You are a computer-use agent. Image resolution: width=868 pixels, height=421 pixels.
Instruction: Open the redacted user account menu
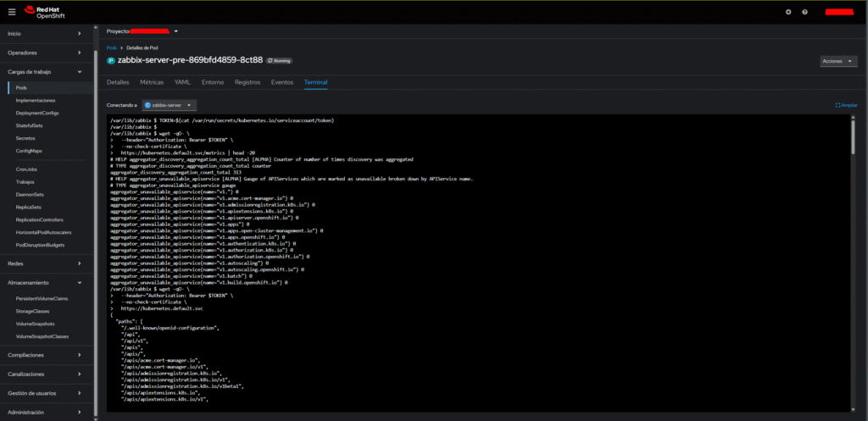tap(838, 12)
